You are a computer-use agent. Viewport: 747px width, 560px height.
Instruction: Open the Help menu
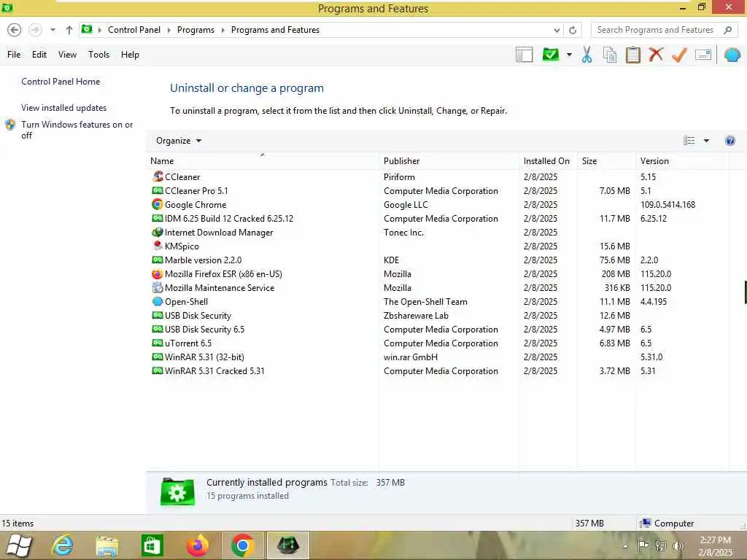(130, 55)
